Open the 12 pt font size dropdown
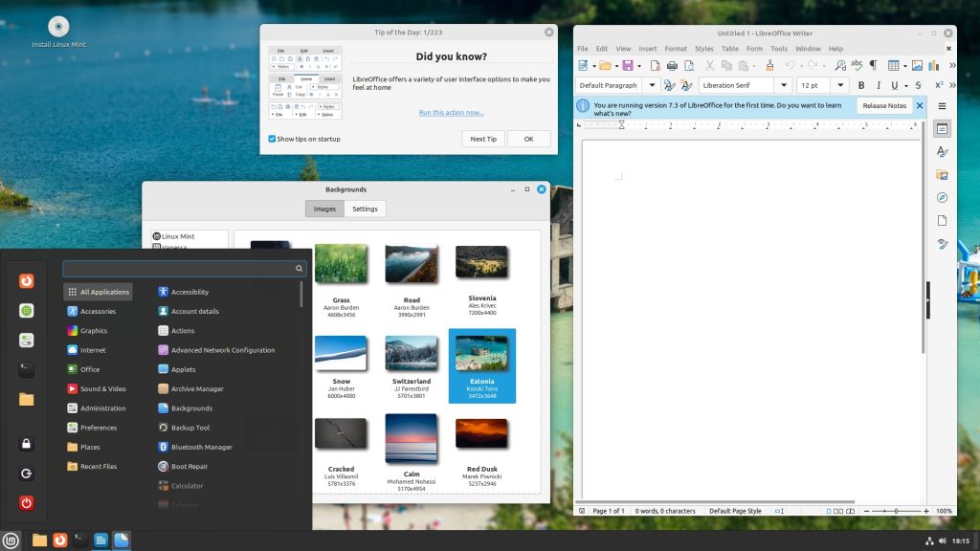980x551 pixels. 840,86
